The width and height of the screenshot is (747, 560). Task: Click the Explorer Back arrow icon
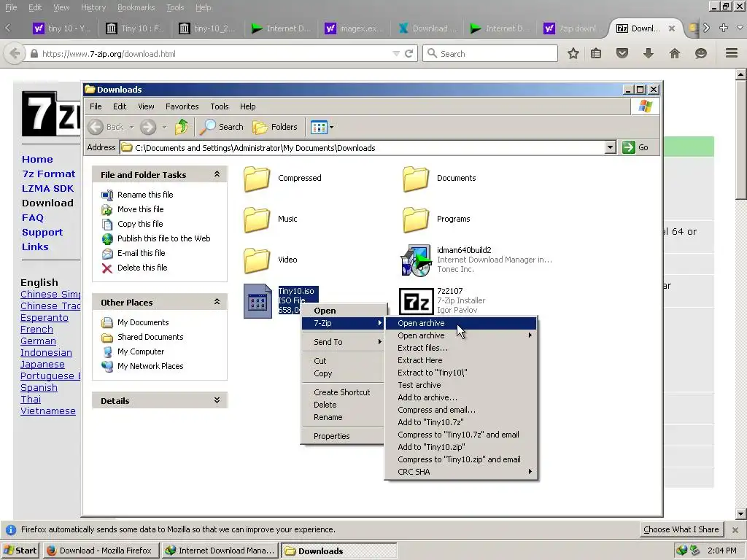(x=96, y=127)
